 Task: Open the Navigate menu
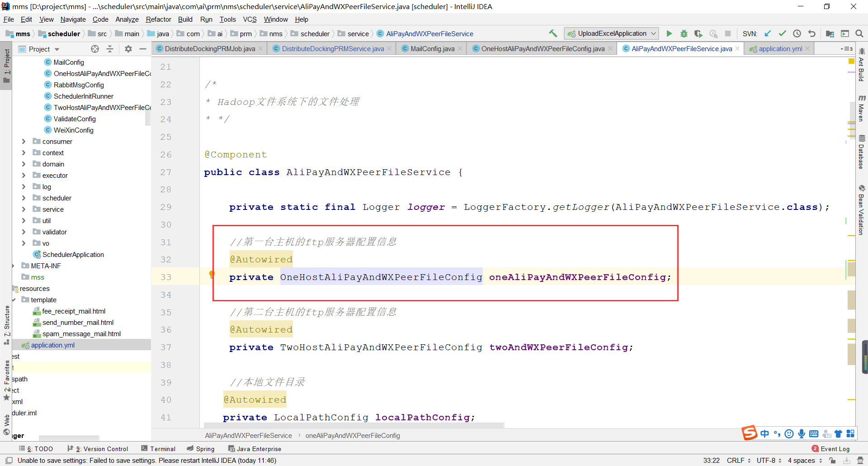point(73,19)
